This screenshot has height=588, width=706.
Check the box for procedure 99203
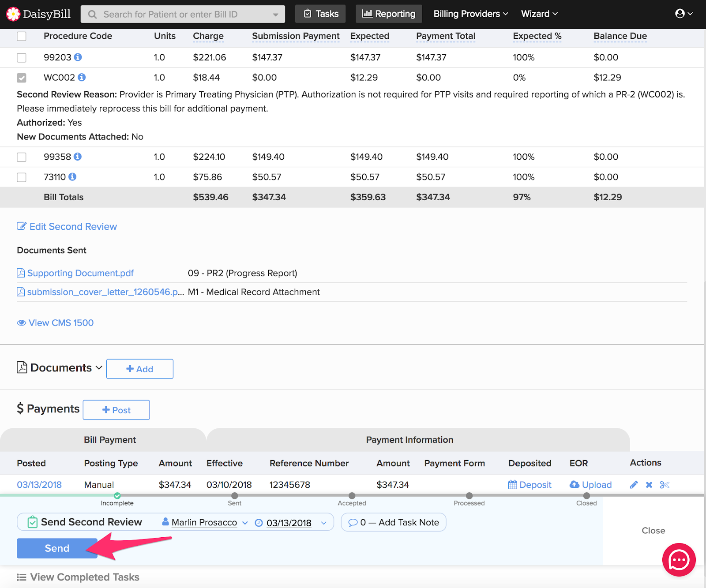coord(22,58)
